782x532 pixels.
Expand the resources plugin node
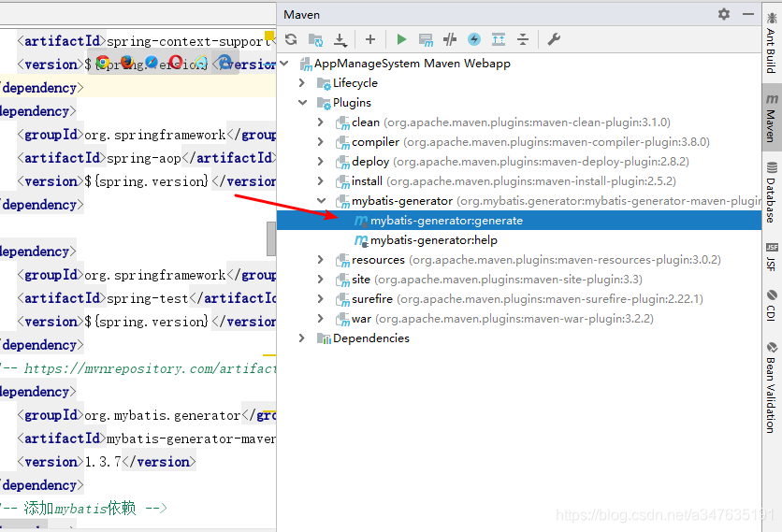coord(321,259)
